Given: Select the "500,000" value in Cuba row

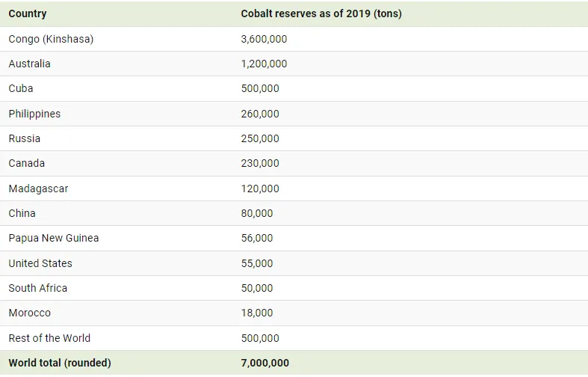Looking at the screenshot, I should [260, 88].
